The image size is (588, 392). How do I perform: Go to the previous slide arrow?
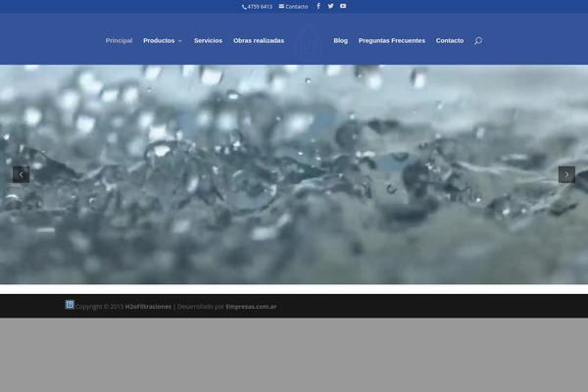coord(21,174)
